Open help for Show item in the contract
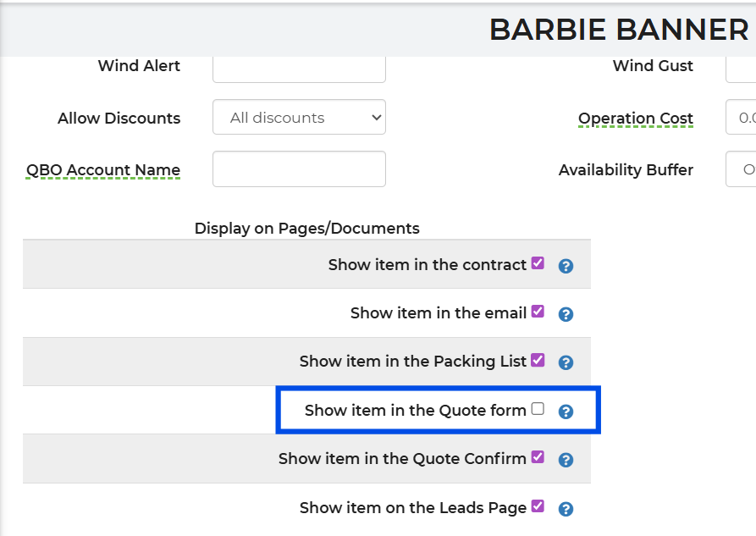Image resolution: width=756 pixels, height=536 pixels. 566,266
